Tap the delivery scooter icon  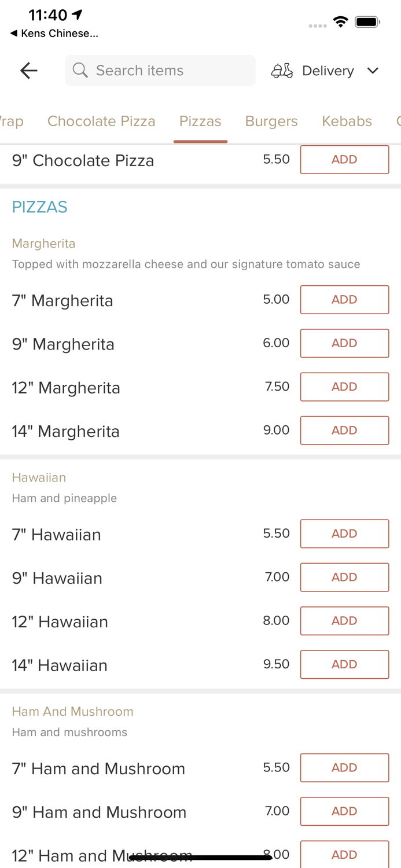(282, 71)
